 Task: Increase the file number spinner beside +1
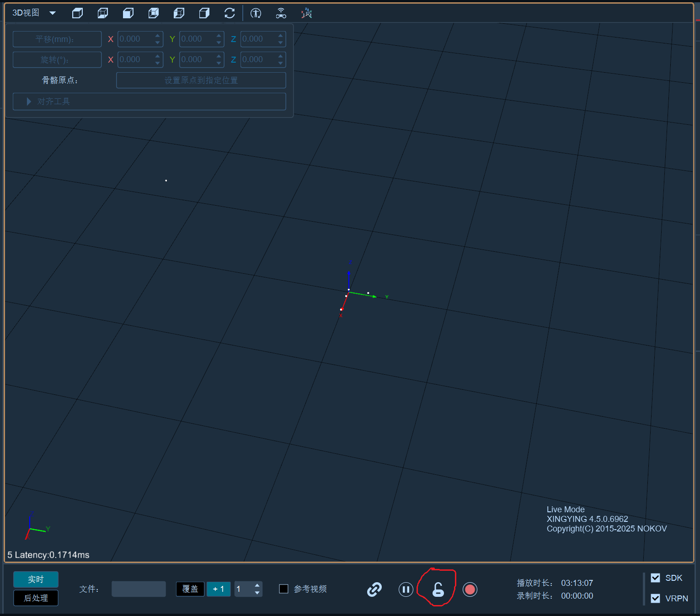[x=257, y=585]
